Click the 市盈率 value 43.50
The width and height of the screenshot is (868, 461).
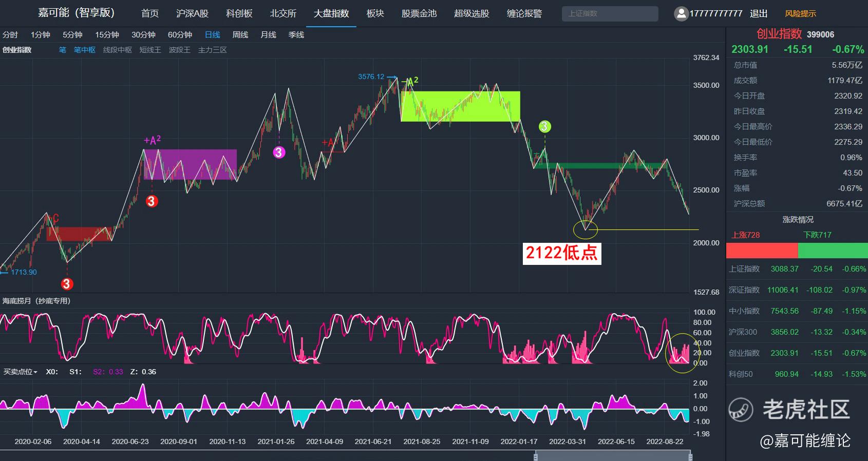pyautogui.click(x=853, y=173)
